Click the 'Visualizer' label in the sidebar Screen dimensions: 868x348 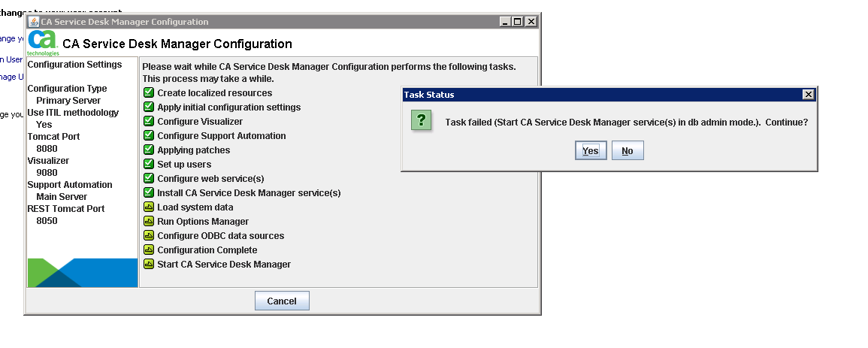tap(48, 160)
